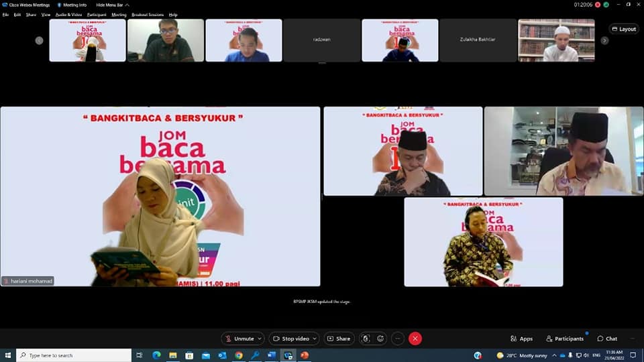644x362 pixels.
Task: Open the Webex taskbar icon
Action: [x=288, y=355]
